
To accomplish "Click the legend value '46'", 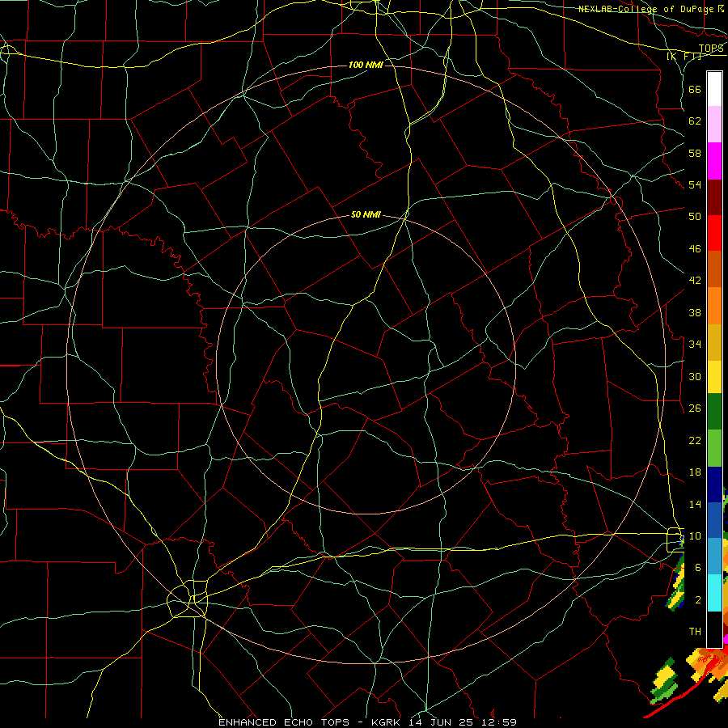I will (695, 249).
